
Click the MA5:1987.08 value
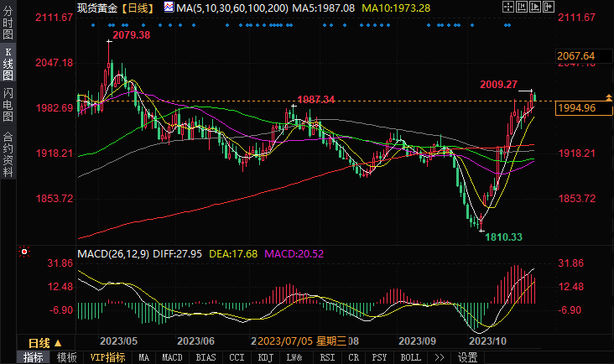[x=324, y=8]
